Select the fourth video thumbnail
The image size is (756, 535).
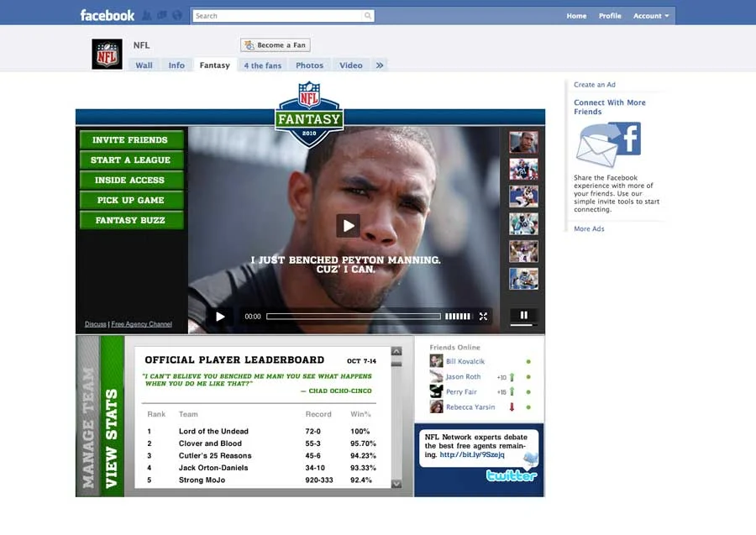click(x=523, y=224)
